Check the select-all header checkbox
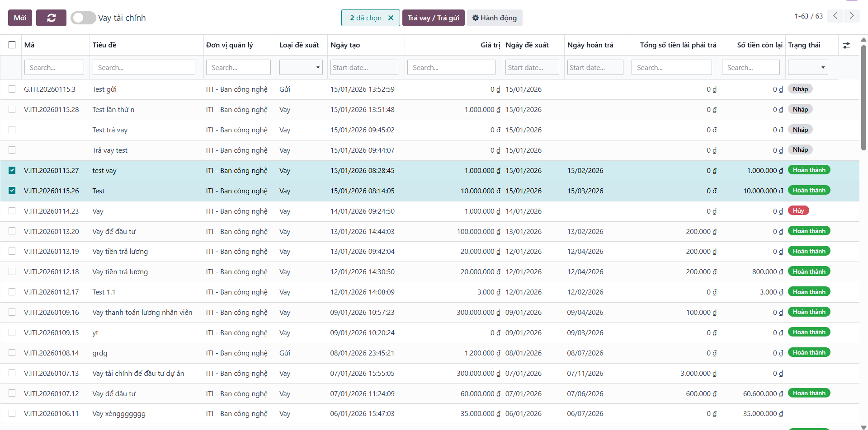 pyautogui.click(x=12, y=45)
